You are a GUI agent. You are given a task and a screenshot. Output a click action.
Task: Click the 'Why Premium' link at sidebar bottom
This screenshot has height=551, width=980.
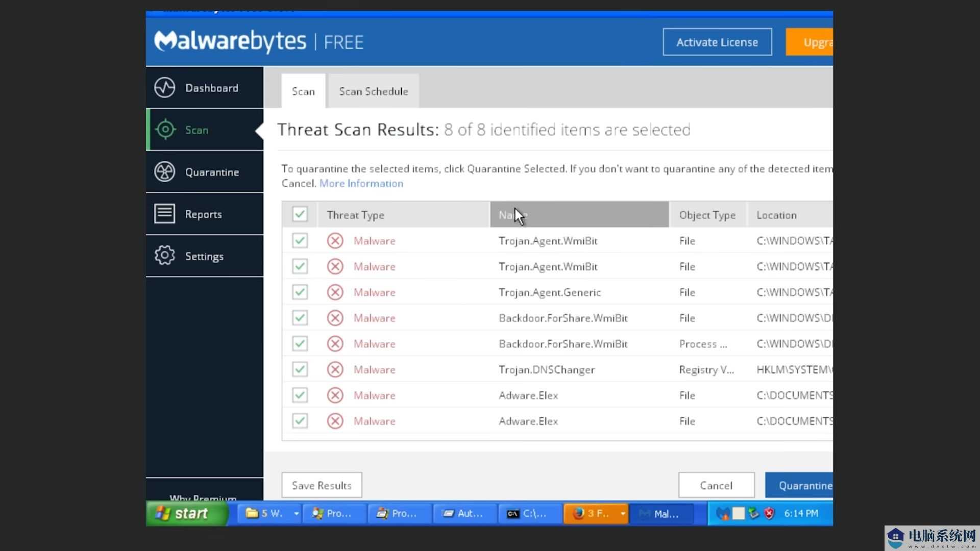pyautogui.click(x=203, y=497)
